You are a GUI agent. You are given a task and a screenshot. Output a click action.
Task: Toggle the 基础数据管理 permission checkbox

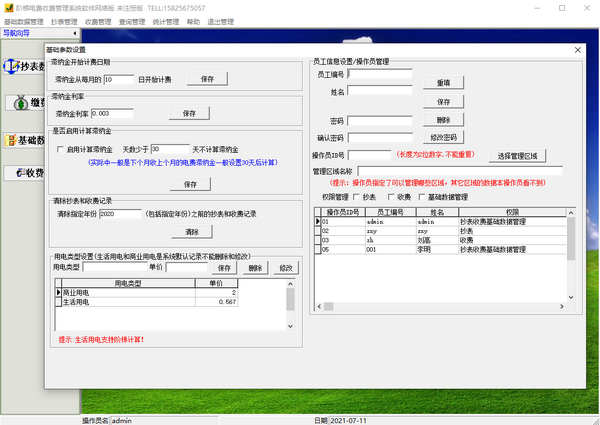point(424,197)
